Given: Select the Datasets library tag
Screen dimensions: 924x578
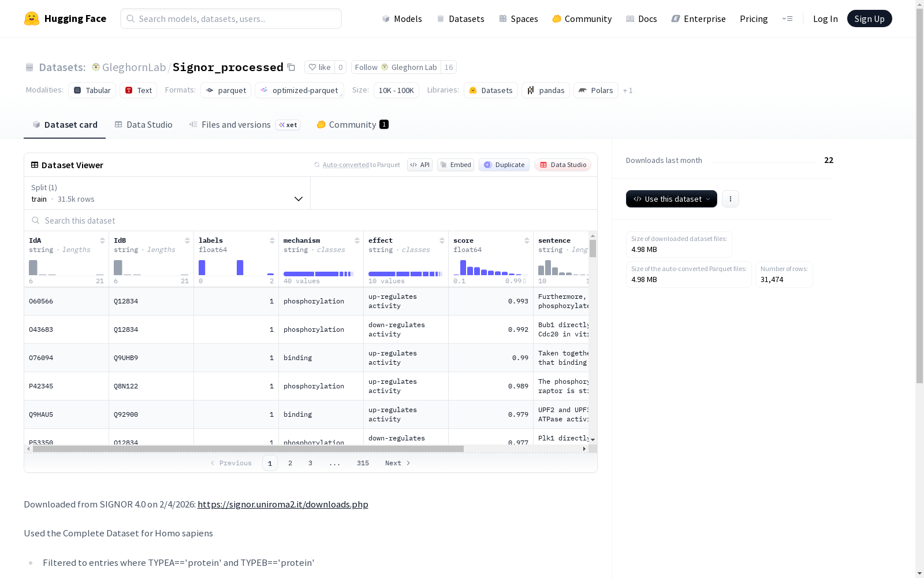Looking at the screenshot, I should (491, 90).
